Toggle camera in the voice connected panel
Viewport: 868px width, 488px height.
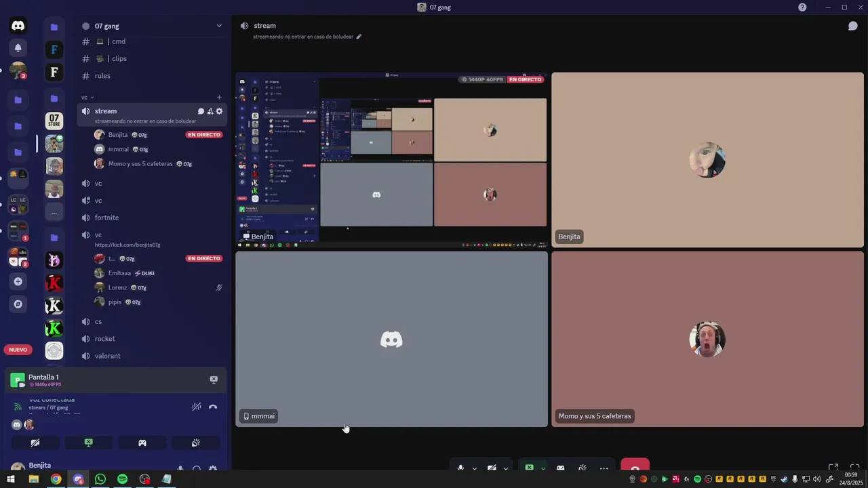(x=35, y=443)
